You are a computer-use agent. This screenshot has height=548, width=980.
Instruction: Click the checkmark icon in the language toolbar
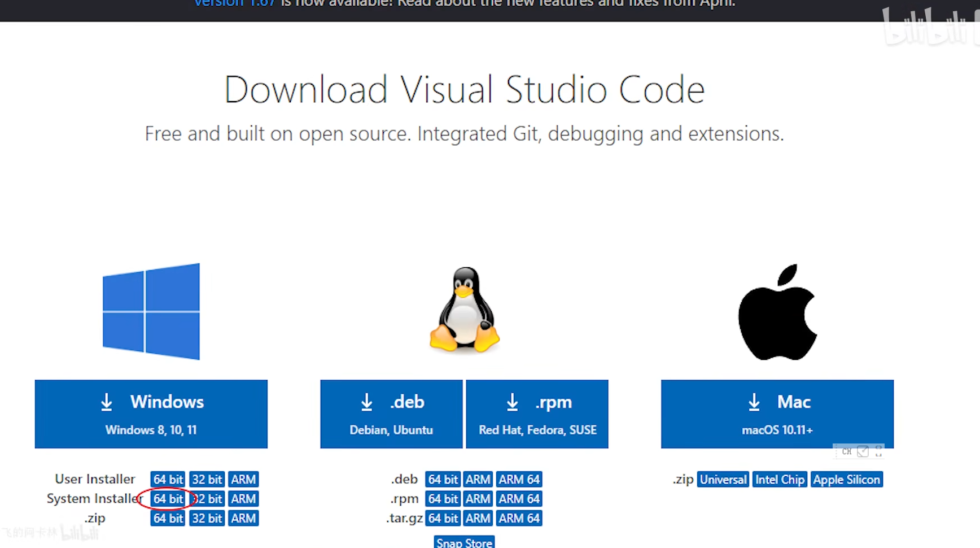[863, 451]
